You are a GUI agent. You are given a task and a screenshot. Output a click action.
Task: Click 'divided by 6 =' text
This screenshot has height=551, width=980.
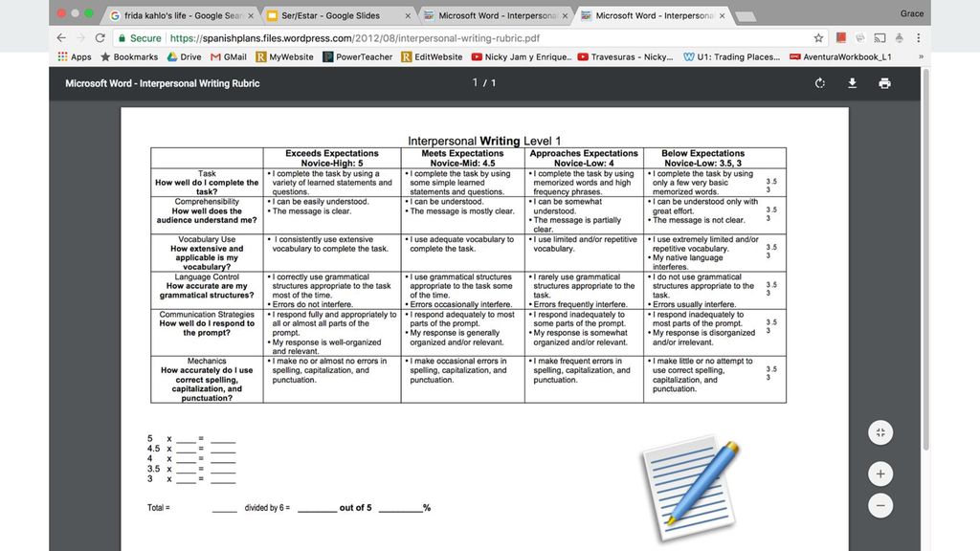click(x=268, y=508)
